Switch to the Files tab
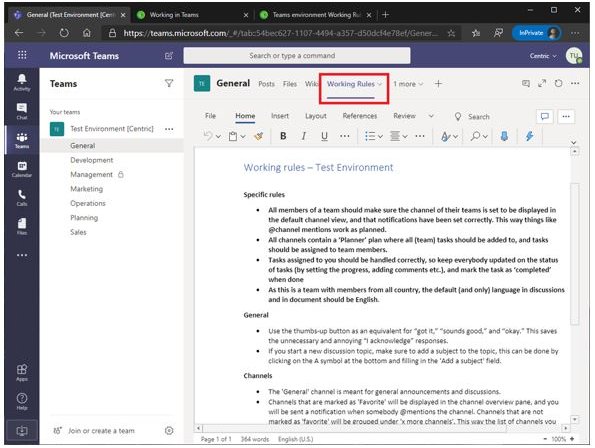The width and height of the screenshot is (595, 448). pos(290,84)
